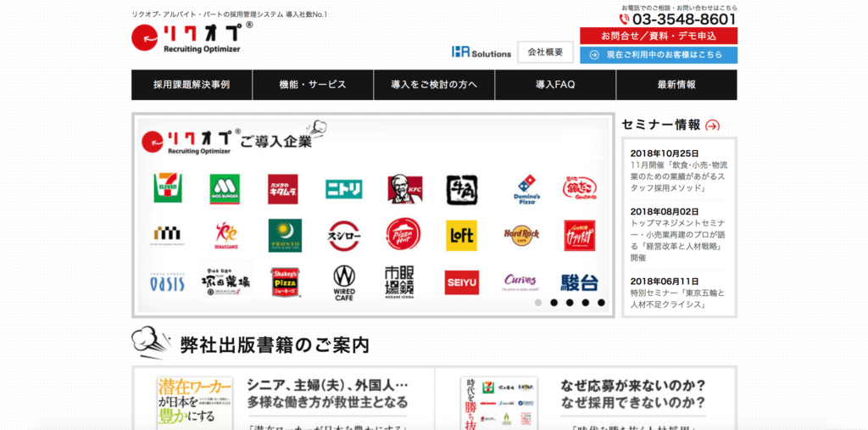This screenshot has width=868, height=430.
Task: Click the 会社概要 button
Action: coord(545,52)
